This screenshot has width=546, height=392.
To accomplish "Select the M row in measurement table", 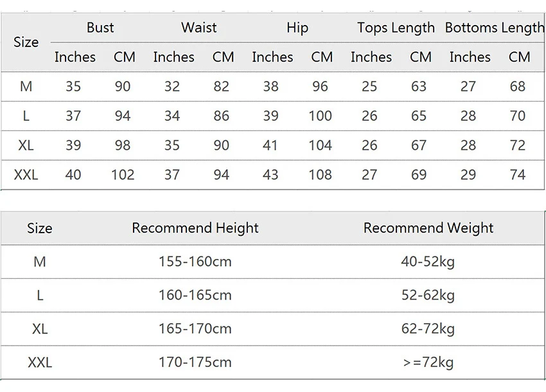I will coord(272,86).
